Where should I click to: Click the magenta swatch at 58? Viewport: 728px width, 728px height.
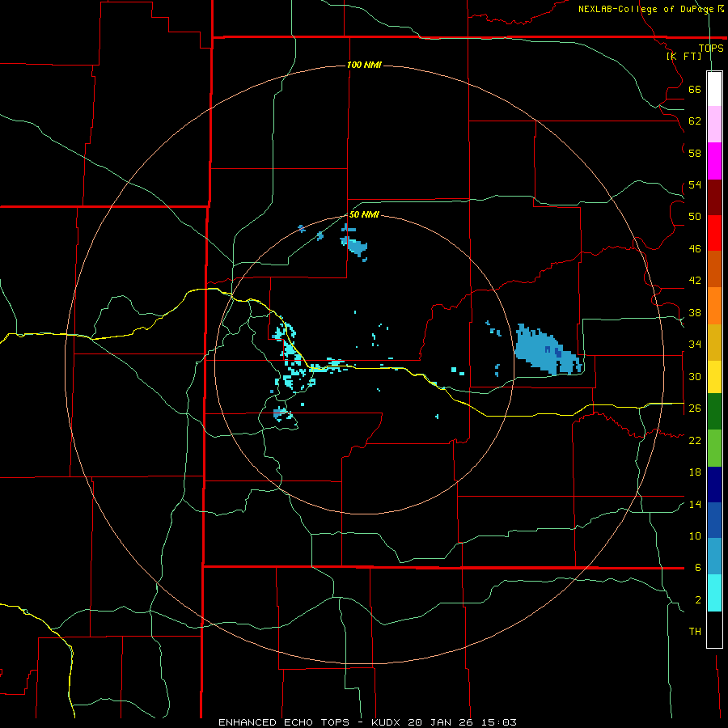(x=714, y=161)
